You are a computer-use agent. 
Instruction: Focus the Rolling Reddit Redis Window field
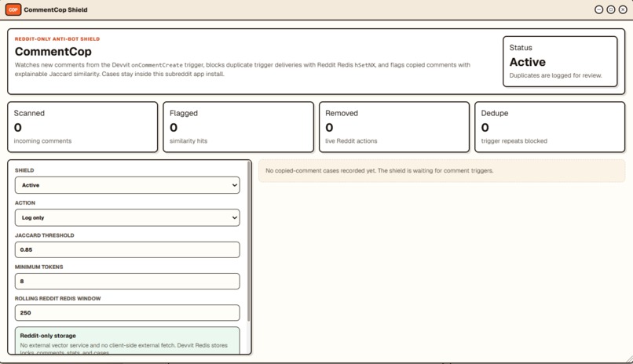click(x=127, y=313)
